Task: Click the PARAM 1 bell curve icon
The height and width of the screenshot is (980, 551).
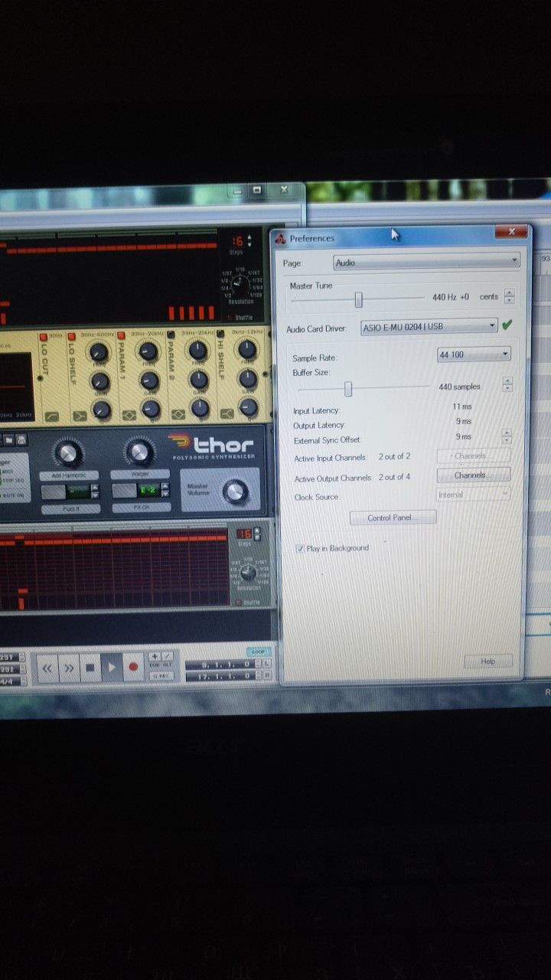Action: (x=129, y=416)
